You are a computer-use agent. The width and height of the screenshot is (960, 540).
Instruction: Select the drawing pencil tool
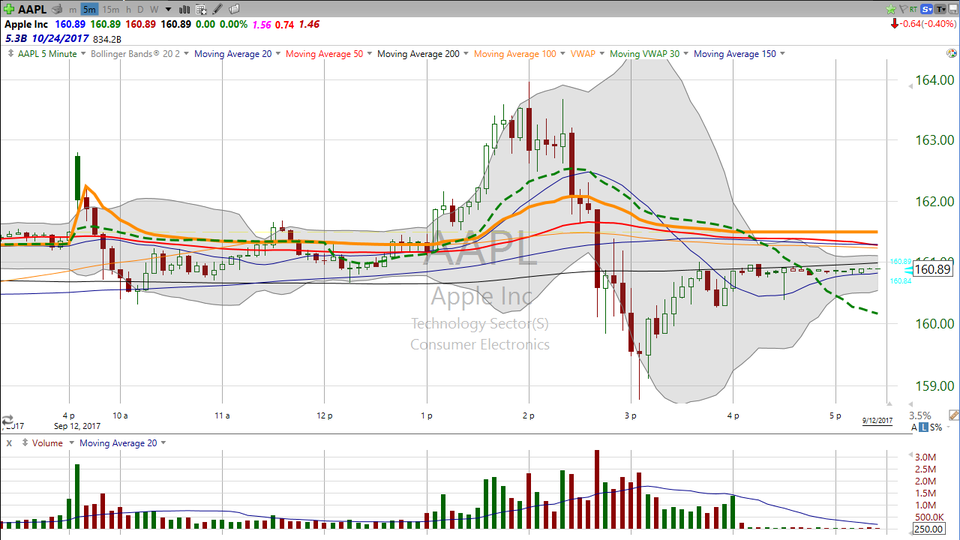click(x=217, y=9)
